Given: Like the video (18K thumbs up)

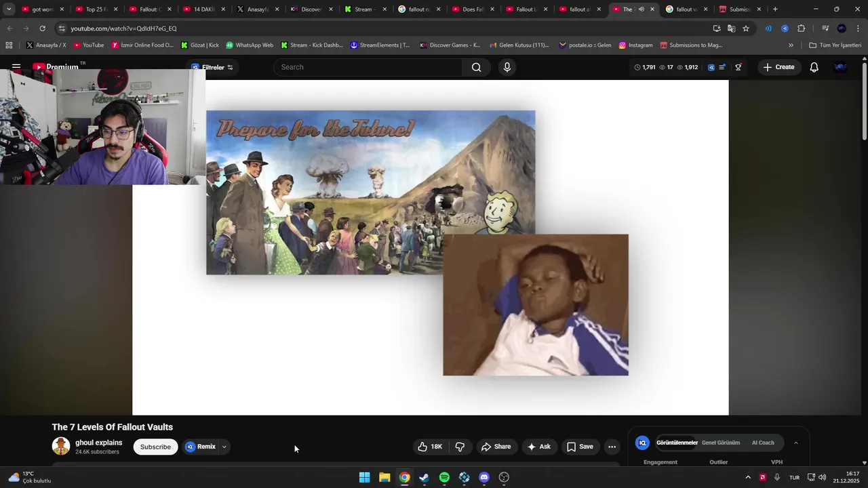Looking at the screenshot, I should coord(430,447).
